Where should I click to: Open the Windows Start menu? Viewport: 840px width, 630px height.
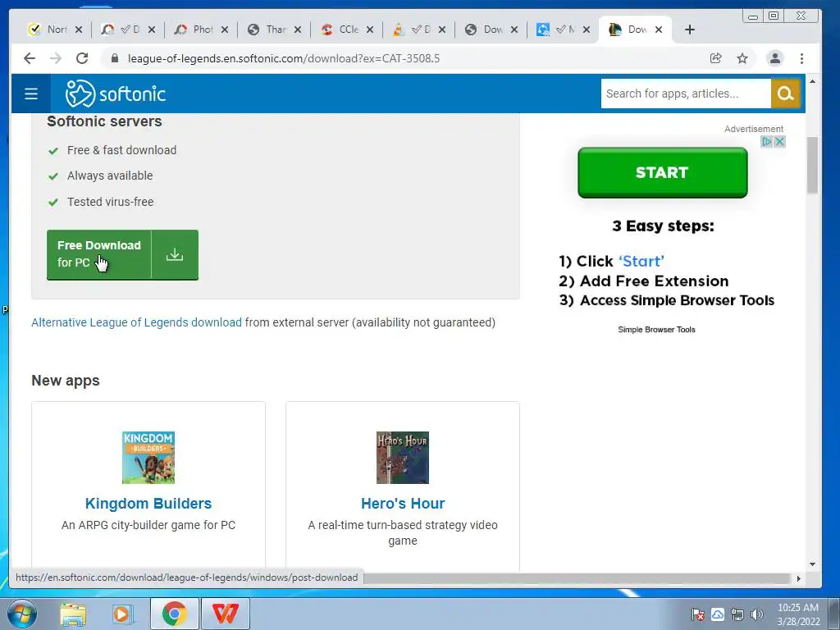(x=22, y=614)
